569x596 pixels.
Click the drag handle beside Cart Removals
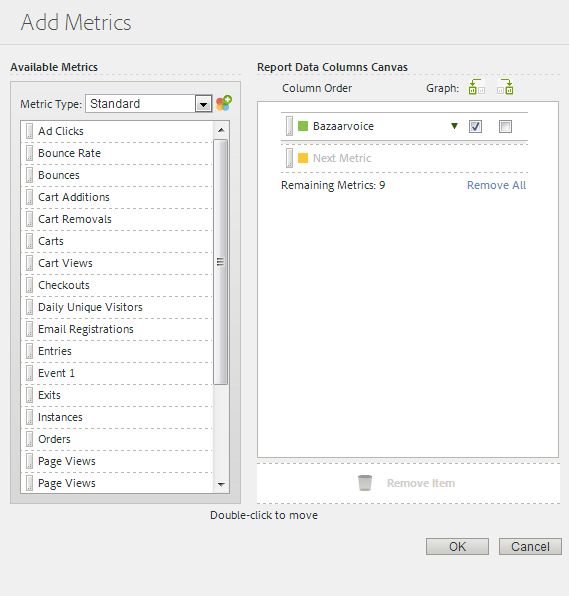pyautogui.click(x=29, y=219)
